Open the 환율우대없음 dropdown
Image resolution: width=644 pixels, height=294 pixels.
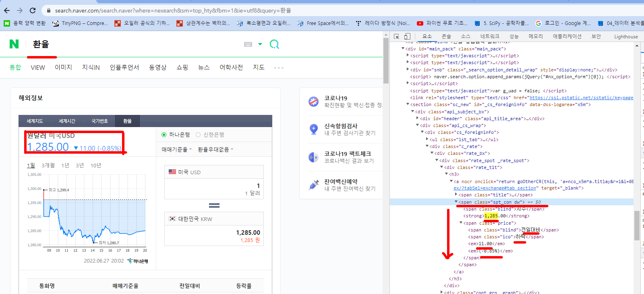[x=215, y=150]
